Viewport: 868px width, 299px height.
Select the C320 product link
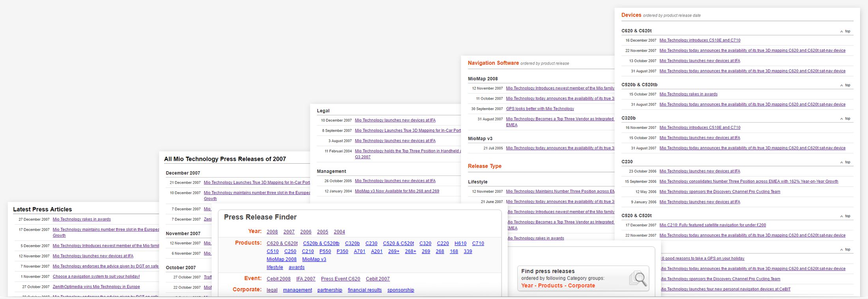425,243
